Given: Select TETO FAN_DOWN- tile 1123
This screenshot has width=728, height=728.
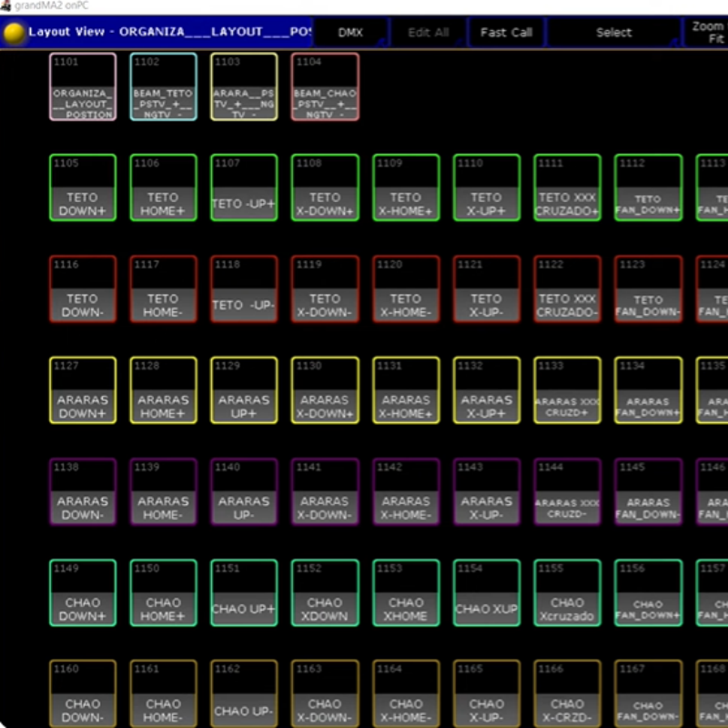Looking at the screenshot, I should (648, 288).
